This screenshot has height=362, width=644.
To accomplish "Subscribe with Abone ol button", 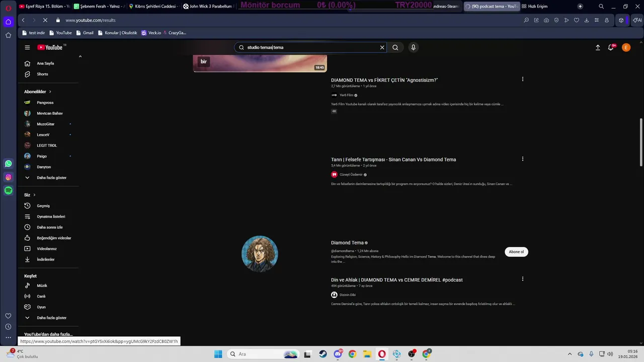I will point(516,252).
